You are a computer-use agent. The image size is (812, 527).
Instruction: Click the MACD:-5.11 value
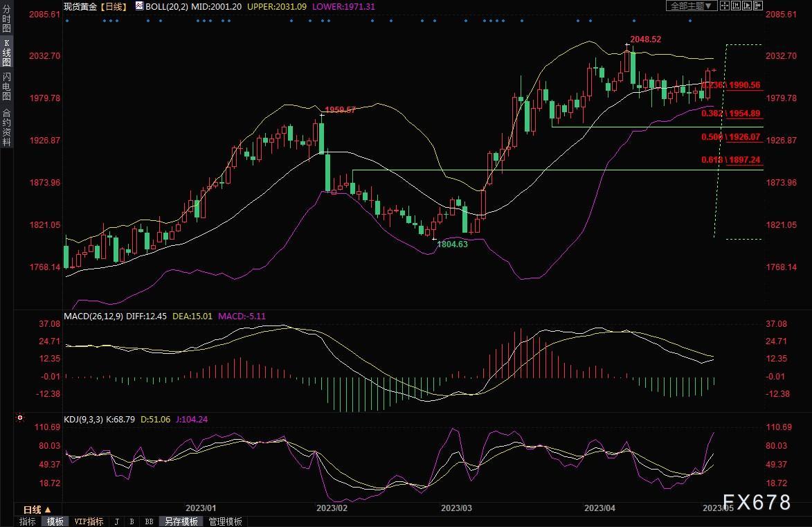pos(242,316)
